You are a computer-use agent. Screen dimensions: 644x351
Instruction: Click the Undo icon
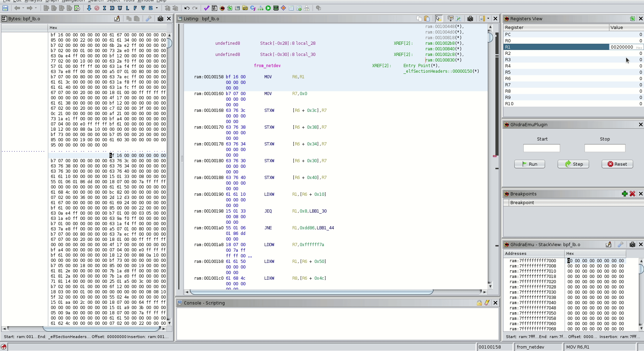(187, 8)
